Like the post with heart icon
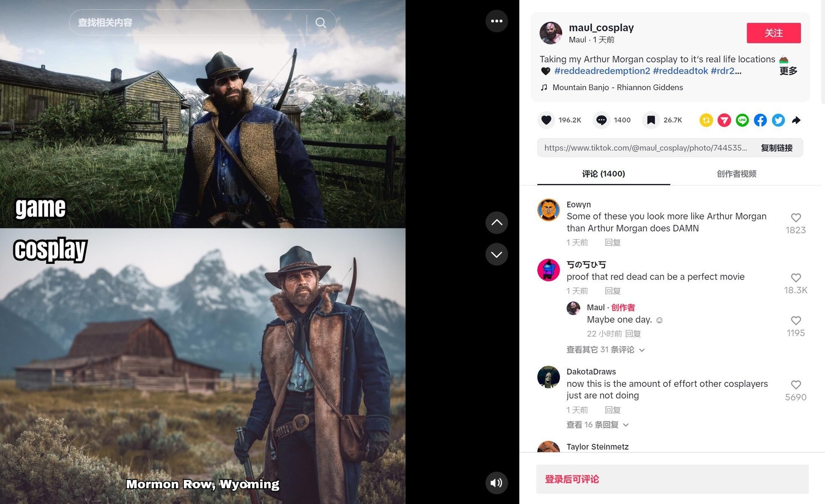 click(546, 120)
